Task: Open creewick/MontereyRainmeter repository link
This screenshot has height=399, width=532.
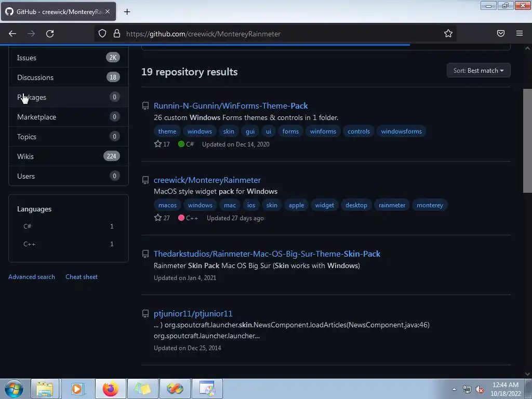Action: point(207,180)
